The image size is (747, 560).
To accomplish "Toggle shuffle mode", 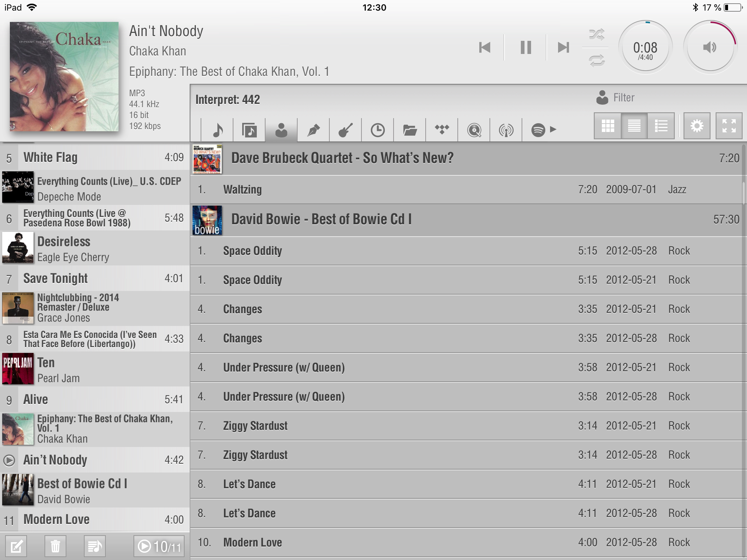I will click(597, 34).
